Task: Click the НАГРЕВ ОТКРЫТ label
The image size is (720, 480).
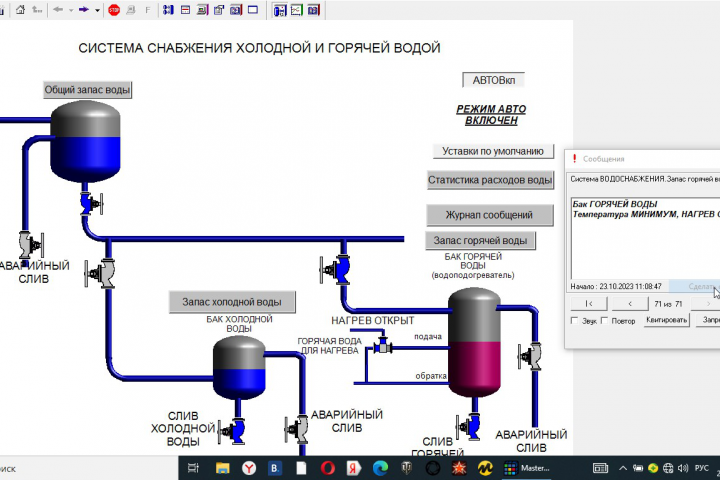Action: point(373,321)
